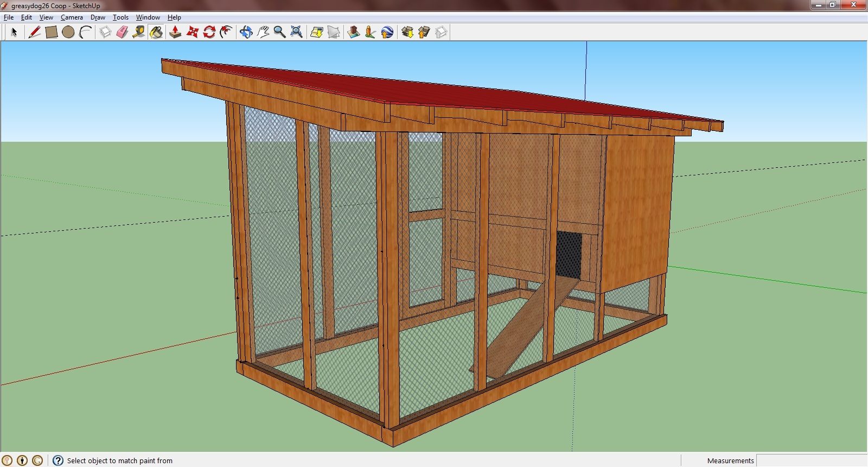Select the Pan hand tool
The height and width of the screenshot is (467, 868).
coord(263,32)
